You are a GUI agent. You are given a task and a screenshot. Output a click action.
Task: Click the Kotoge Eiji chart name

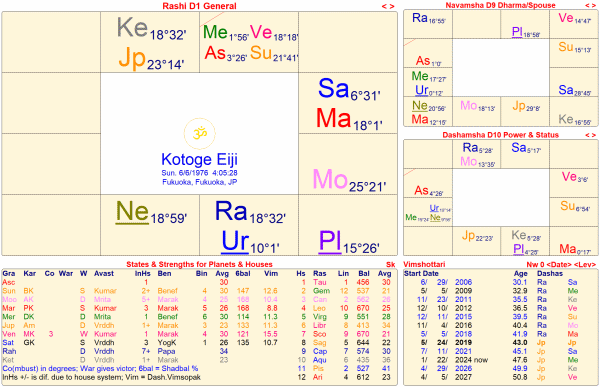pyautogui.click(x=199, y=159)
